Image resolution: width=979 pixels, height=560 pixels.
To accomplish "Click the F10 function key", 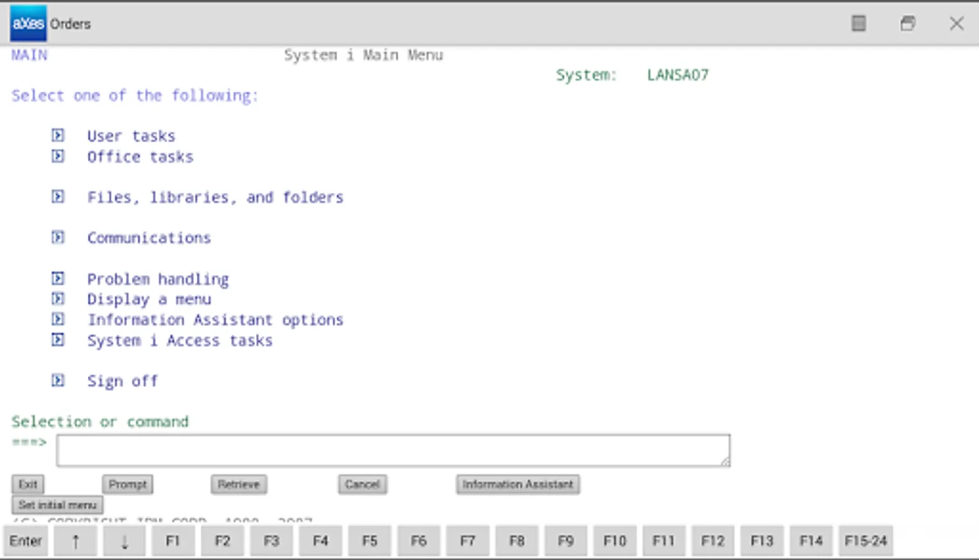I will [615, 541].
